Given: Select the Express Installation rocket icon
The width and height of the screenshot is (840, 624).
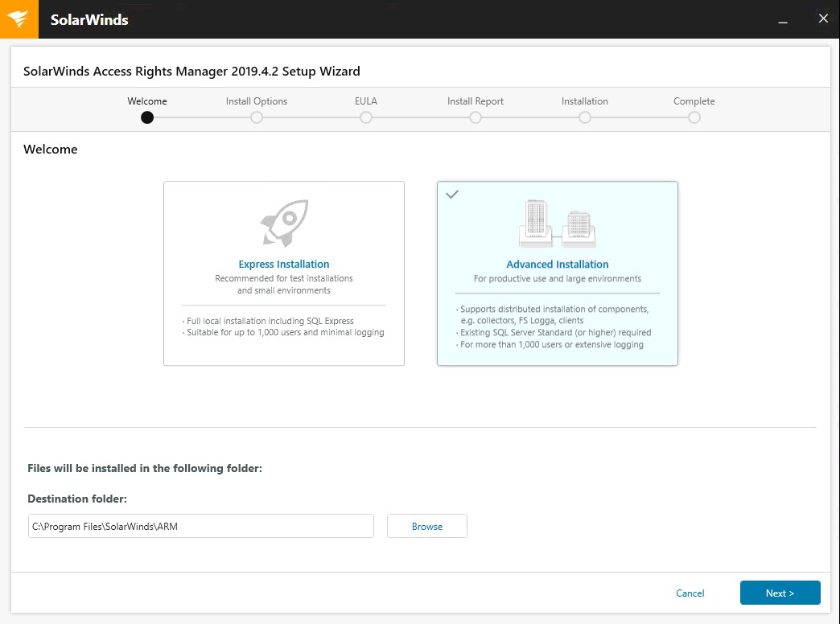Looking at the screenshot, I should click(x=285, y=223).
